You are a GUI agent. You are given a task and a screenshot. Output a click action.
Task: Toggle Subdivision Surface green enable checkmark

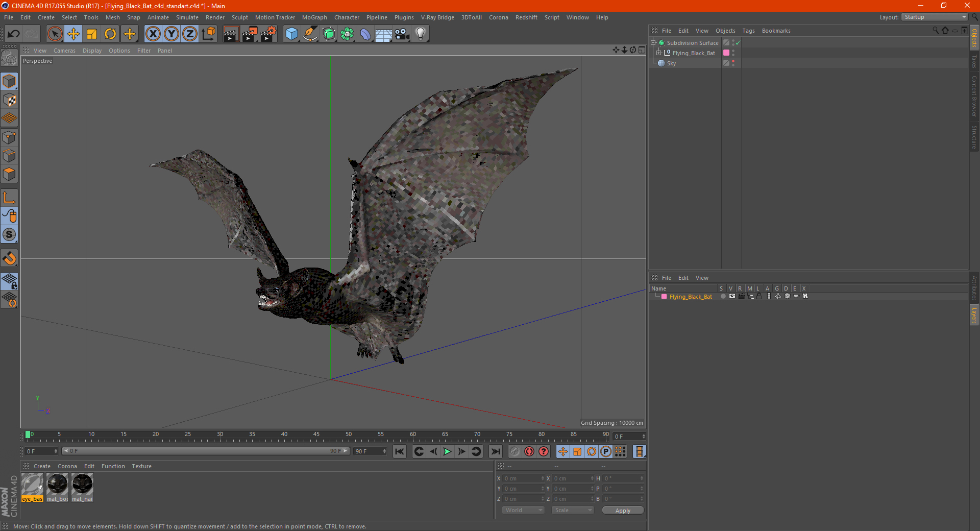pyautogui.click(x=738, y=43)
